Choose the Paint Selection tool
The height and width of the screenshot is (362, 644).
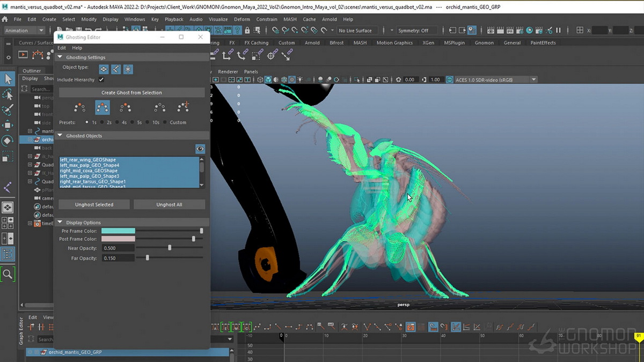pos(8,110)
